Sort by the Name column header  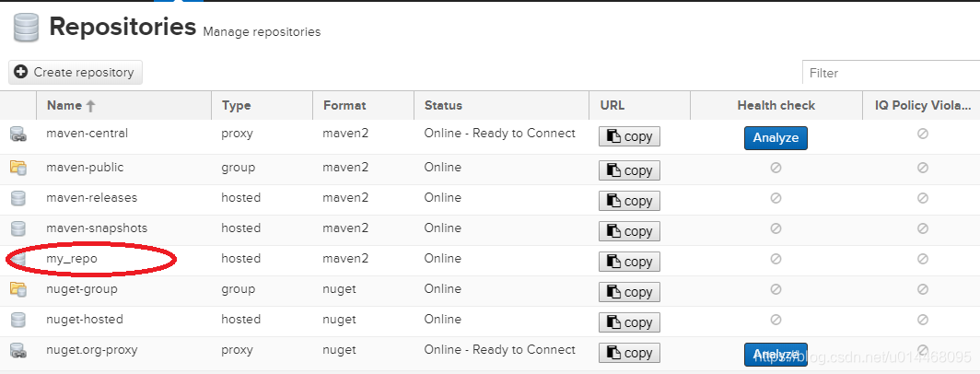point(123,106)
